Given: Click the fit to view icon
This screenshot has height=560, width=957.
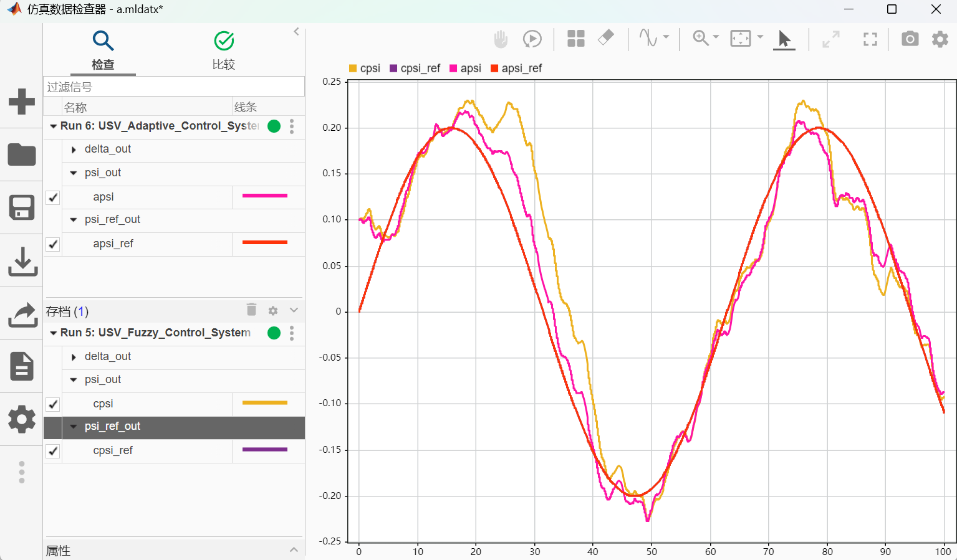Looking at the screenshot, I should (741, 39).
